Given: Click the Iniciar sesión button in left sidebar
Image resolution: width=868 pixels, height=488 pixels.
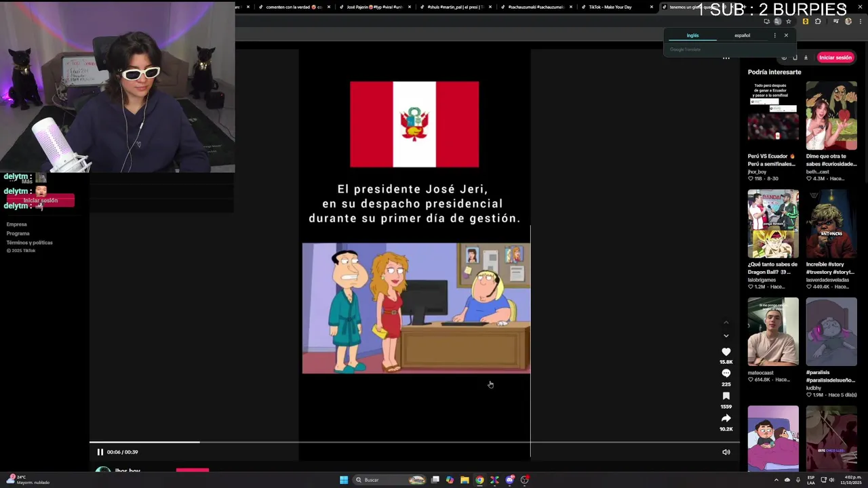Looking at the screenshot, I should 41,201.
